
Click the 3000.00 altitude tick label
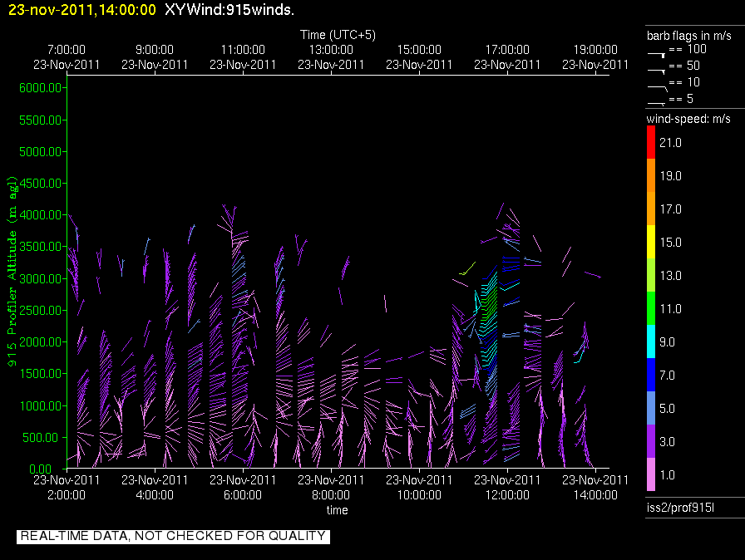coord(41,278)
